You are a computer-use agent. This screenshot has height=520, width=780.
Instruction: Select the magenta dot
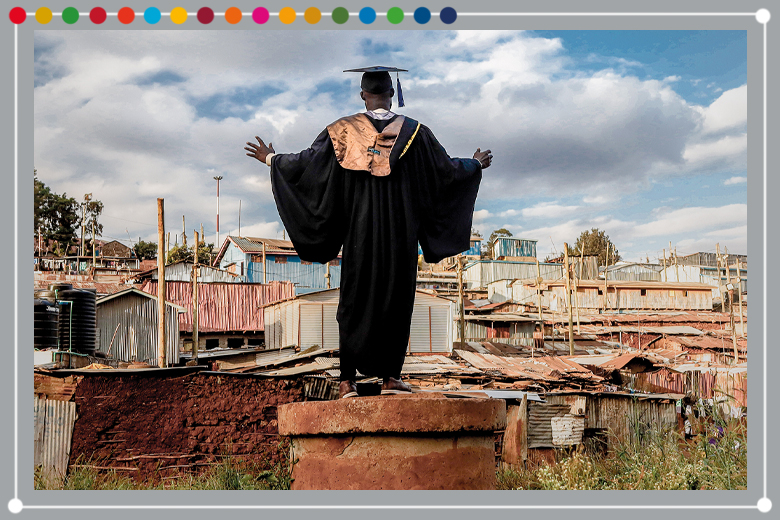click(260, 15)
